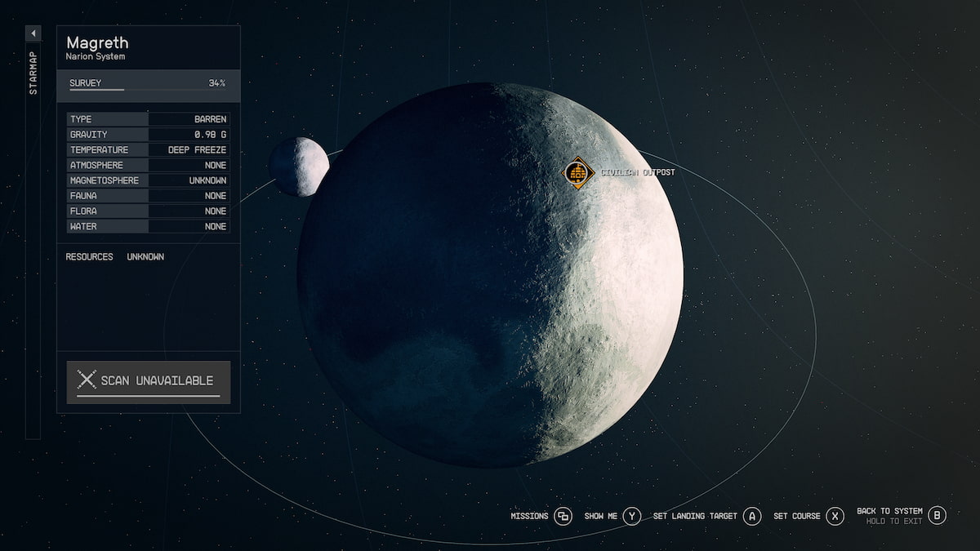The height and width of the screenshot is (551, 980).
Task: Click the Magnetosphere Unknown row
Action: point(148,180)
